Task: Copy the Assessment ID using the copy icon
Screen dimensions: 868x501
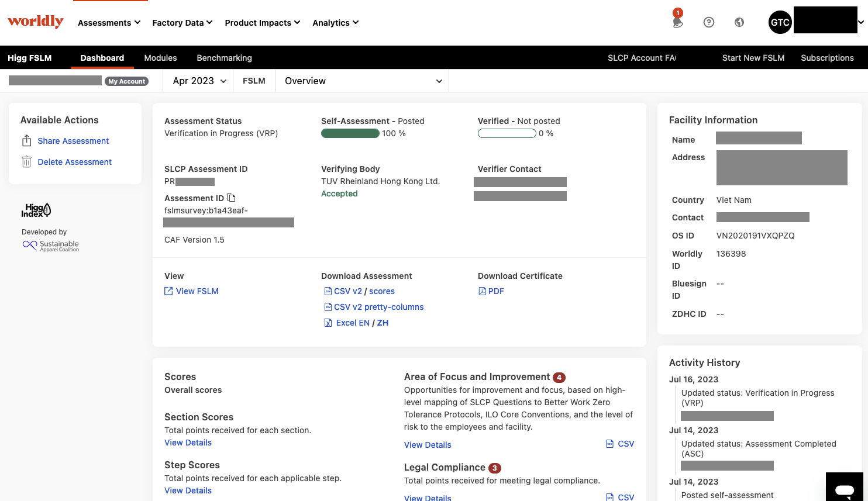Action: tap(231, 198)
